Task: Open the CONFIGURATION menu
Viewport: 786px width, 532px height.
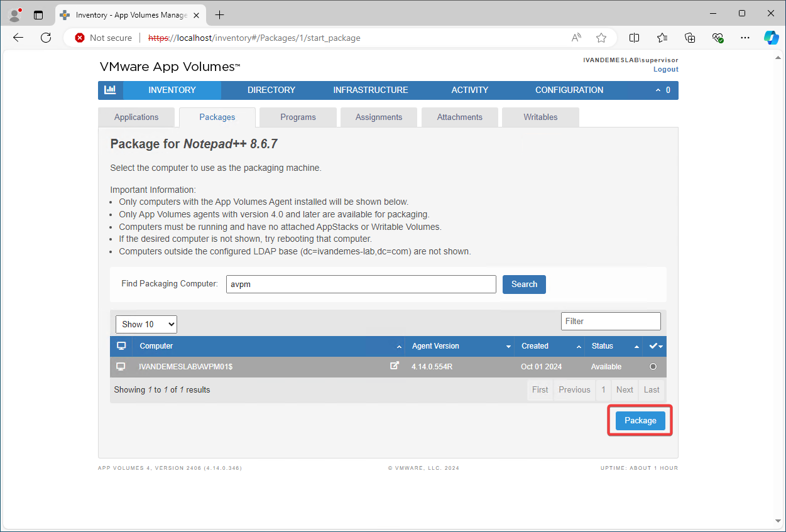Action: [x=569, y=90]
